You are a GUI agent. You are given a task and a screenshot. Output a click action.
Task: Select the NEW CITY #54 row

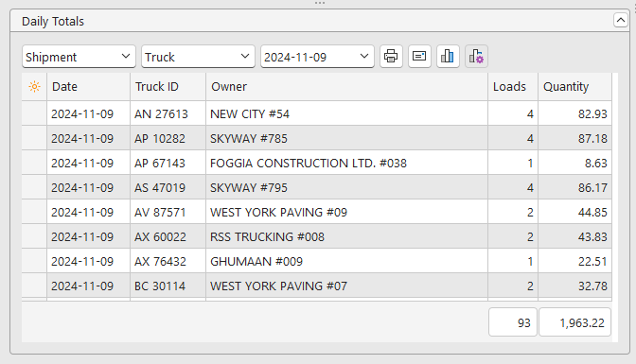(x=316, y=113)
